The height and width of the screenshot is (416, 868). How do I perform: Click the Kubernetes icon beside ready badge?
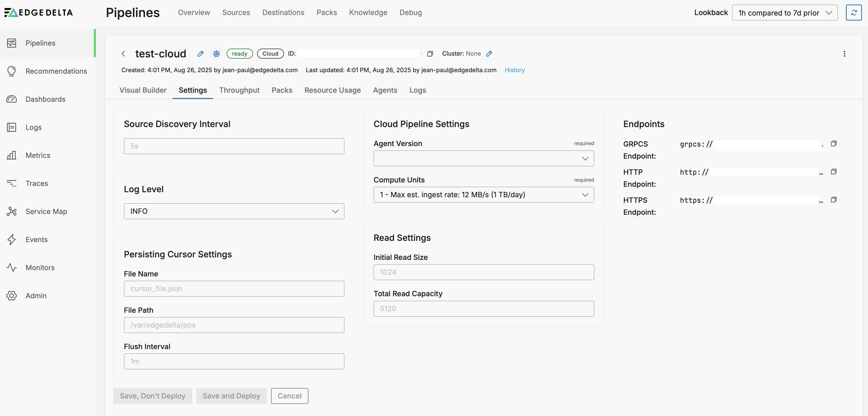[216, 54]
